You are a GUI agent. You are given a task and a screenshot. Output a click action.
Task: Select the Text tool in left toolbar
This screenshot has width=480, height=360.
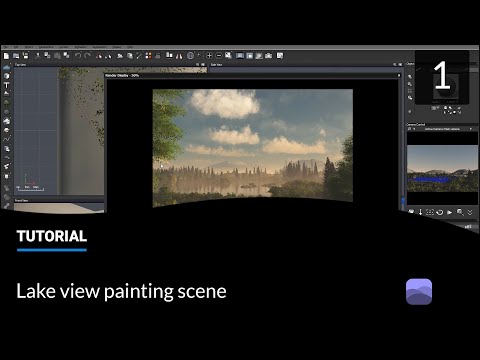point(6,85)
